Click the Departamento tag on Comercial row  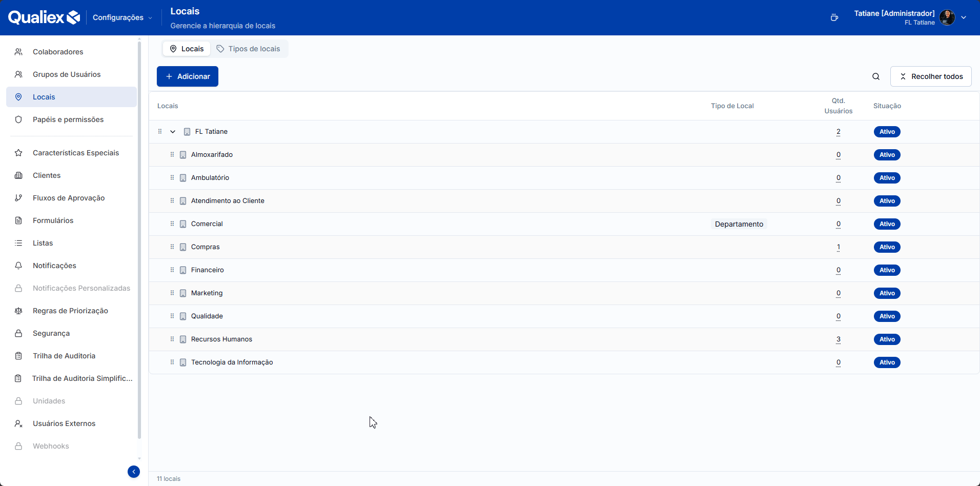[x=739, y=224]
